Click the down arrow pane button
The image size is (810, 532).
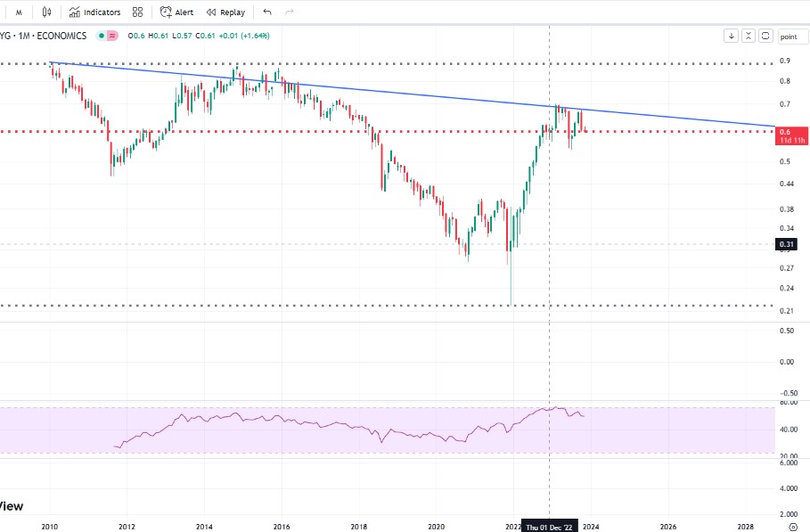pos(731,36)
